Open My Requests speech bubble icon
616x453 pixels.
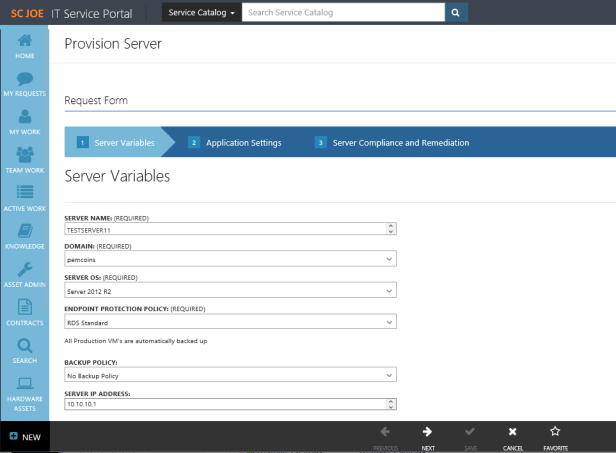pyautogui.click(x=25, y=81)
